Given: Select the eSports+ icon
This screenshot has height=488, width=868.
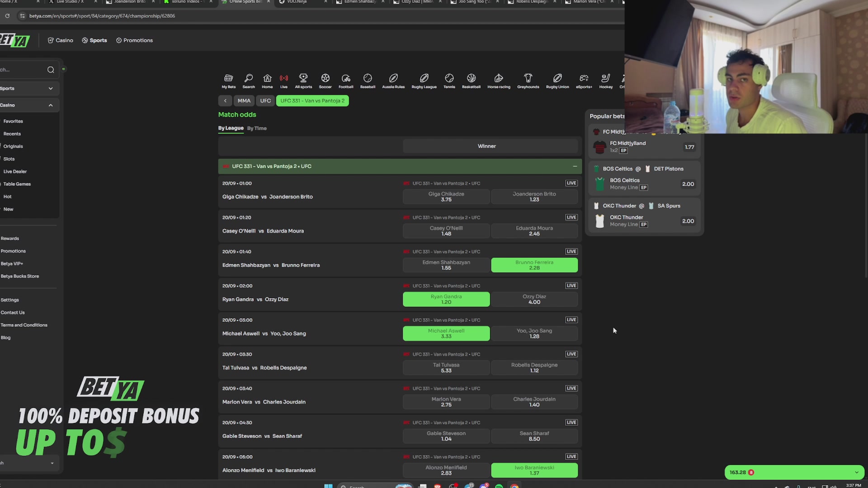Looking at the screenshot, I should pos(584,81).
